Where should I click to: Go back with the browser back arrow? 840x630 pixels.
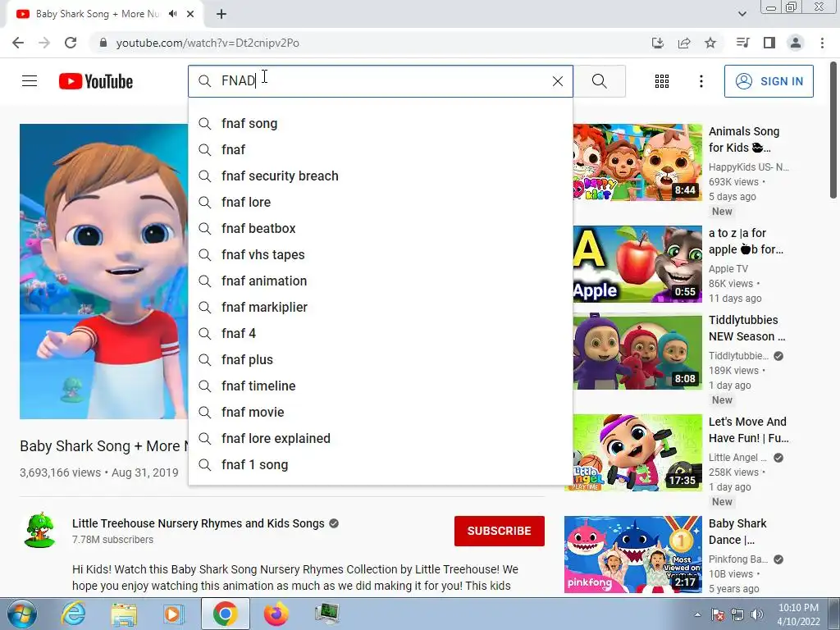[x=18, y=43]
